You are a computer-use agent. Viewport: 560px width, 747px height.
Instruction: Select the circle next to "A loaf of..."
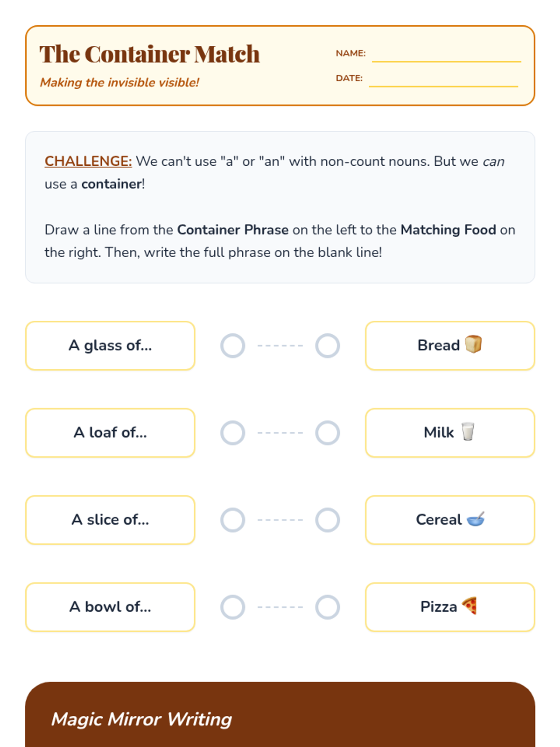tap(233, 433)
